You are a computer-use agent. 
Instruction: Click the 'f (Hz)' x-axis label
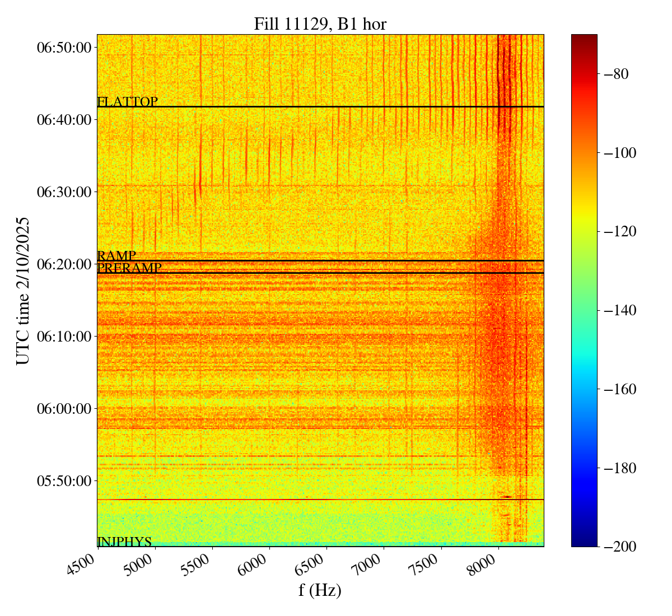(x=320, y=590)
